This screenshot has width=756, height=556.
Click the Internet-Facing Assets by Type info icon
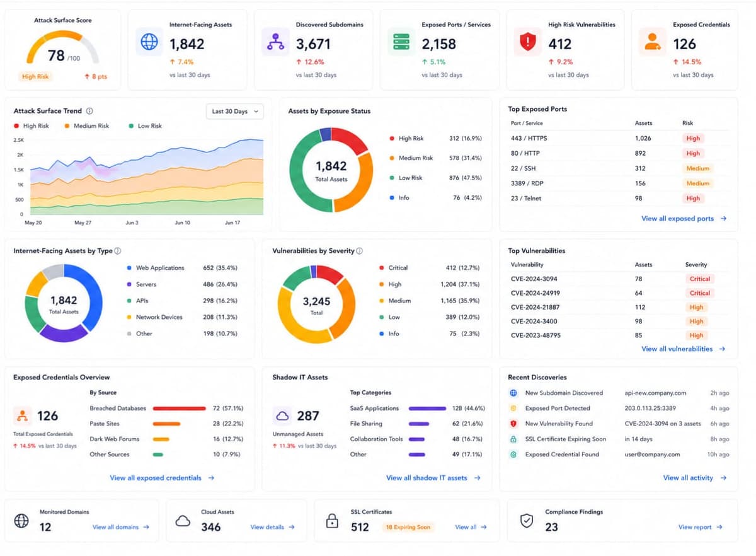click(x=118, y=251)
